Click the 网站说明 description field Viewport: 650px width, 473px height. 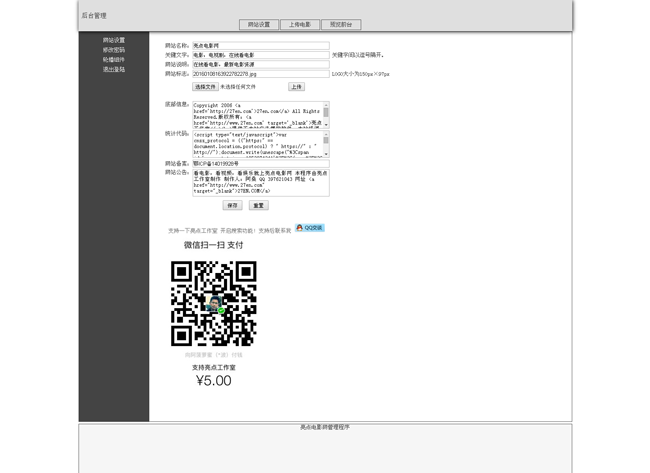260,64
